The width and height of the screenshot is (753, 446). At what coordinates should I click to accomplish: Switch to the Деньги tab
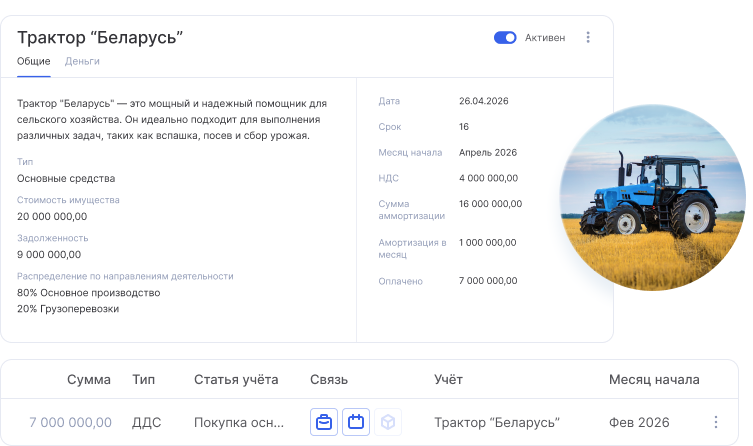pos(82,61)
